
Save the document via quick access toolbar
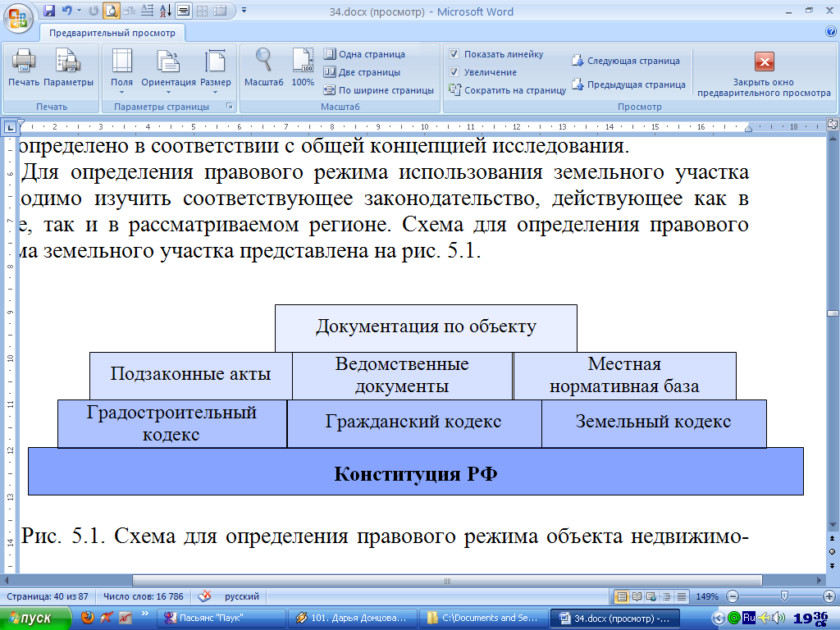click(x=49, y=10)
